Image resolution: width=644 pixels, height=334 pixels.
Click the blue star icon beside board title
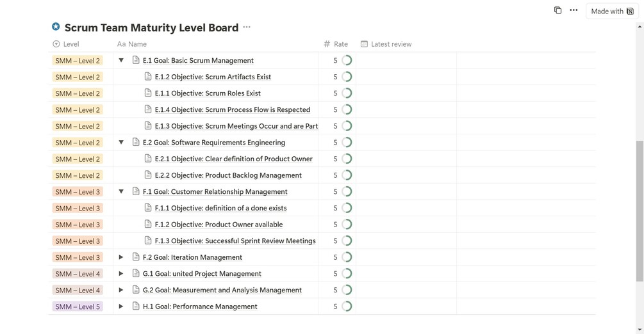[56, 27]
